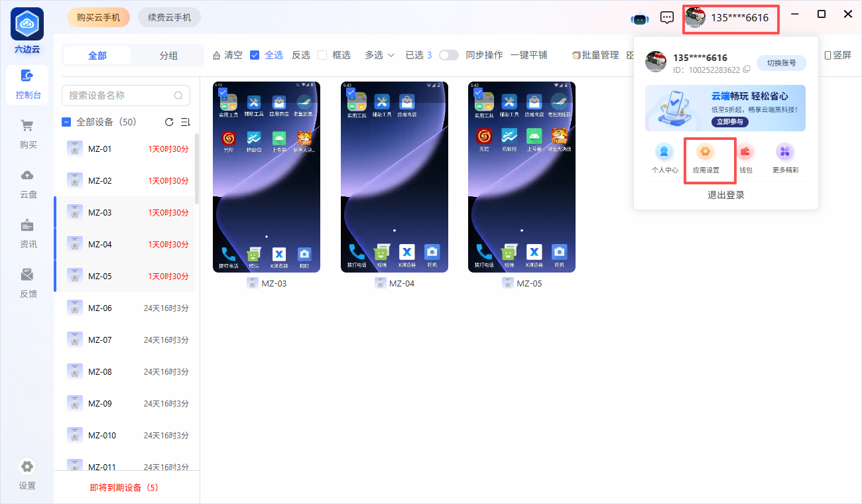862x504 pixels.
Task: Click 退出登录 to log out
Action: (x=725, y=195)
